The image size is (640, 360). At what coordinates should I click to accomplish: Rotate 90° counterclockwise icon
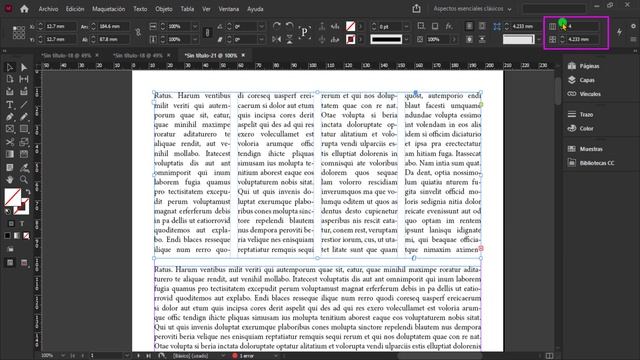pos(289,26)
